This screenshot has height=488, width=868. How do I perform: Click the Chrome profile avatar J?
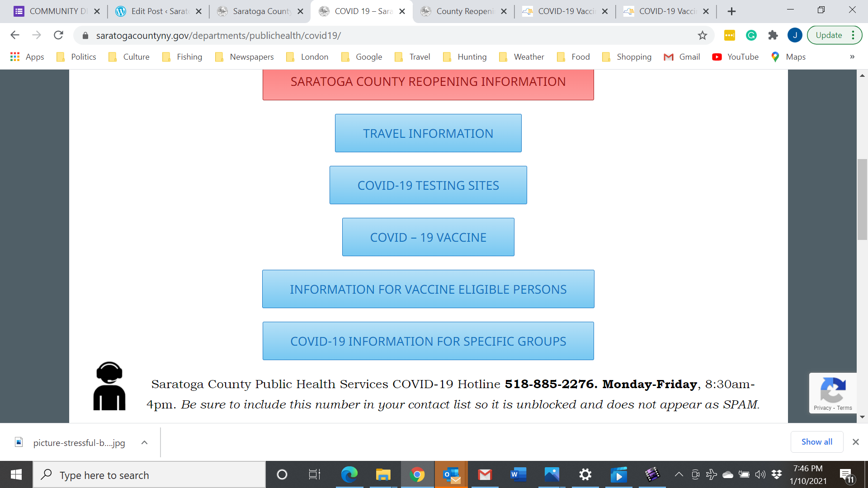point(795,35)
